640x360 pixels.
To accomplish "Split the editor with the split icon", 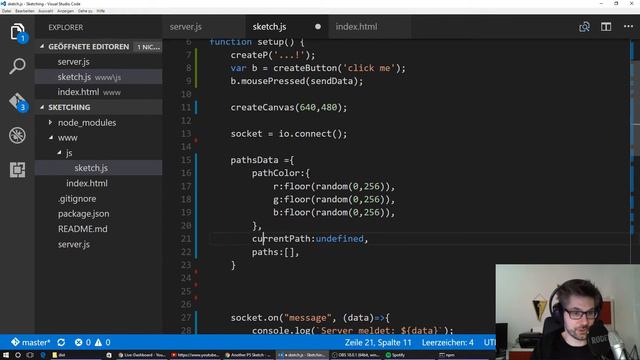I will [x=606, y=27].
